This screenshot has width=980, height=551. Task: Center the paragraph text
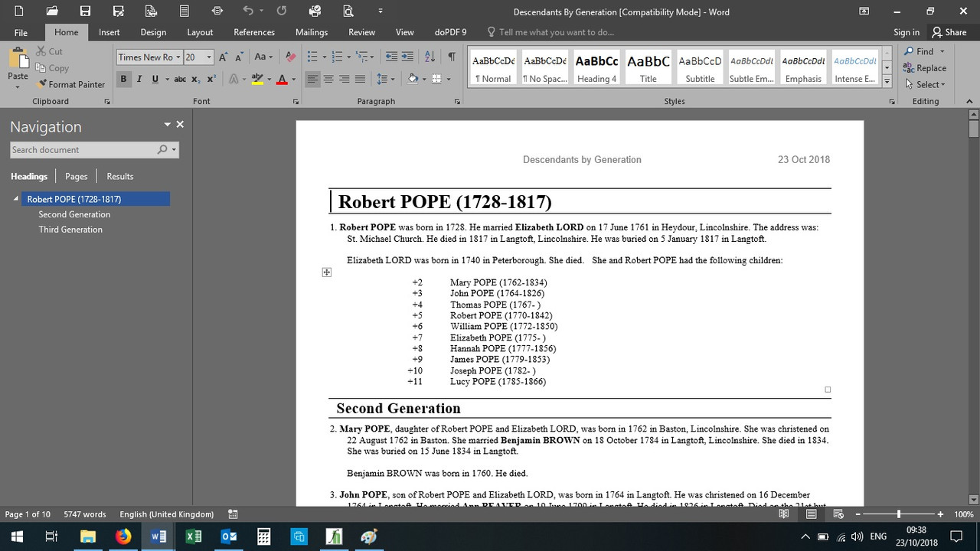pos(328,79)
